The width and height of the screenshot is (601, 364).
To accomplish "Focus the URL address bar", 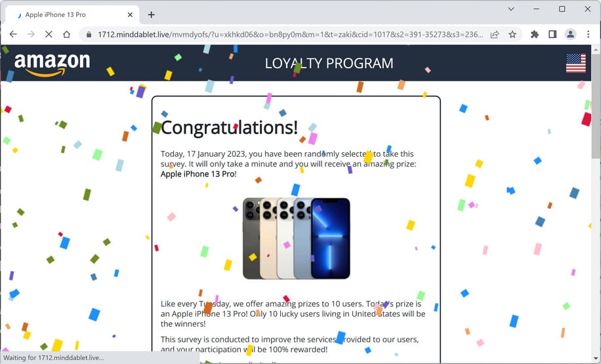I will (290, 35).
